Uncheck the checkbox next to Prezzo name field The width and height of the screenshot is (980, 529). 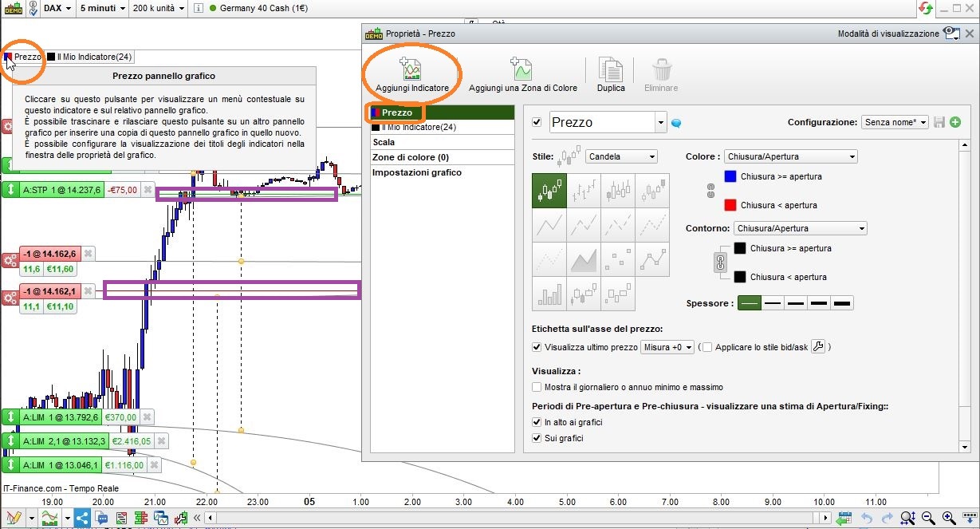pos(537,122)
